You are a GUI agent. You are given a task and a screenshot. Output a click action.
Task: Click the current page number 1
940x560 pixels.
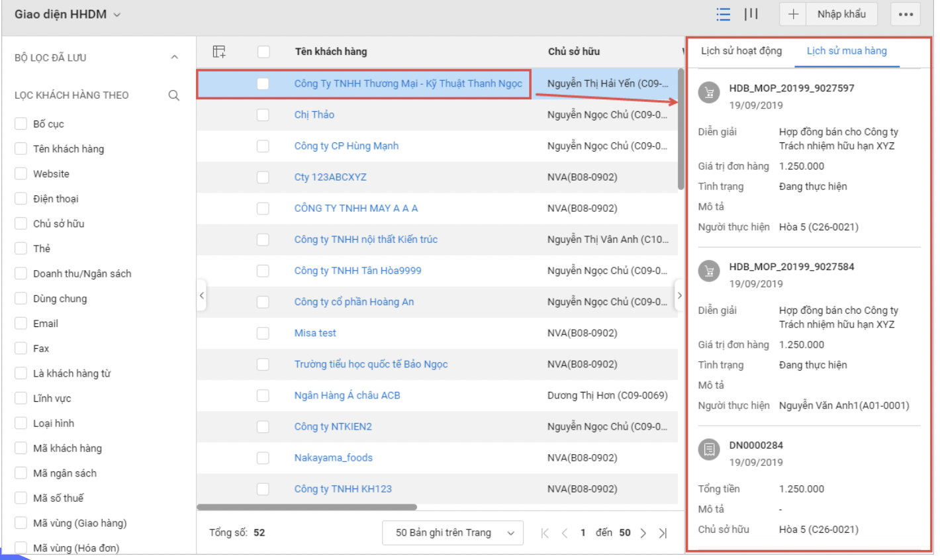click(x=583, y=533)
